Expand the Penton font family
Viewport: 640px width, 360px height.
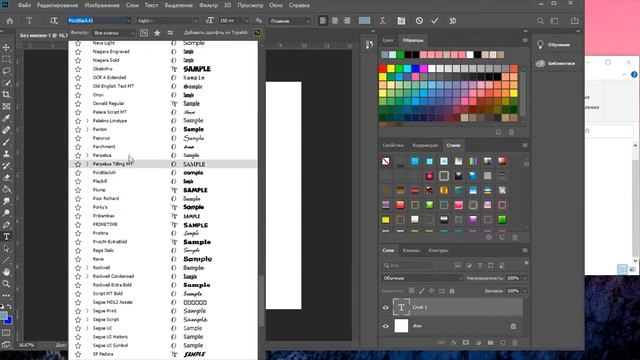87,129
